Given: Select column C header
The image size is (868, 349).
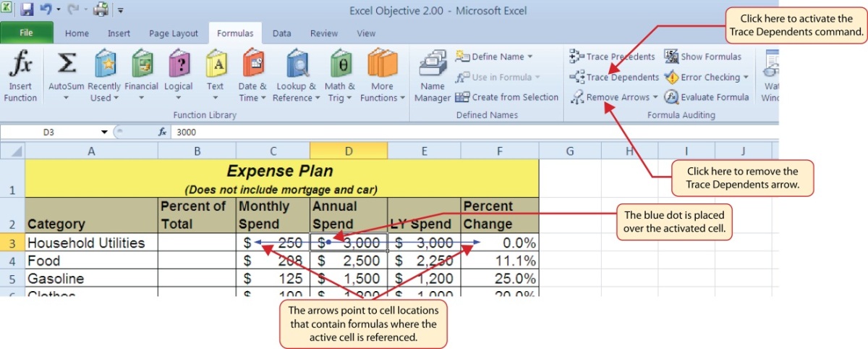Looking at the screenshot, I should (273, 151).
